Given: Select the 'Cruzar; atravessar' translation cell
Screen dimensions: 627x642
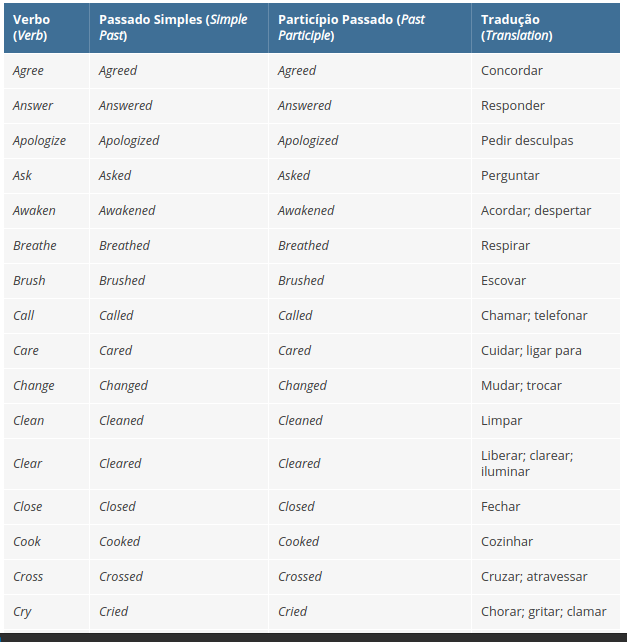Looking at the screenshot, I should (534, 577).
